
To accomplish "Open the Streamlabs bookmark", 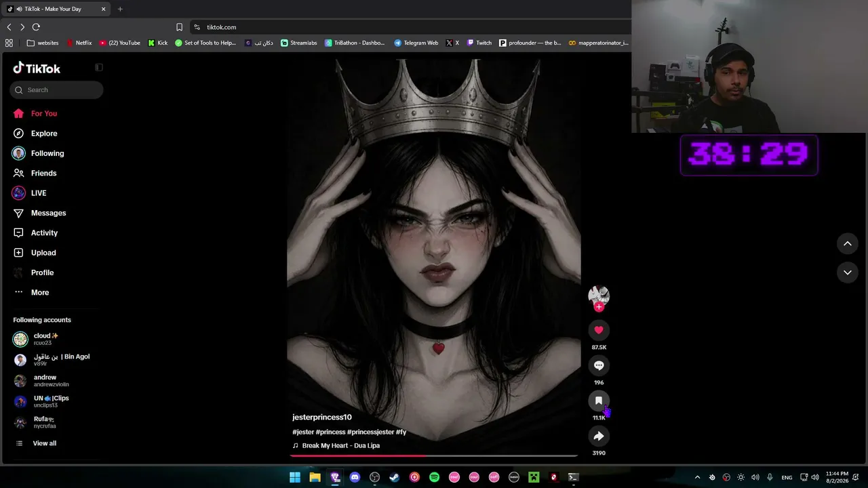I will click(298, 43).
